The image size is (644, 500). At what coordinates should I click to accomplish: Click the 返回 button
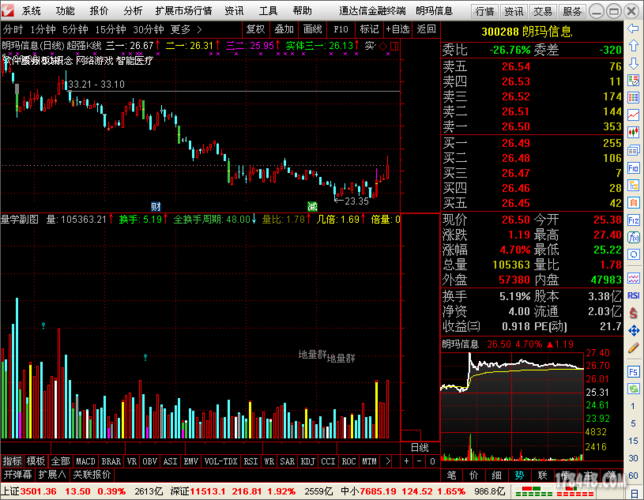426,29
